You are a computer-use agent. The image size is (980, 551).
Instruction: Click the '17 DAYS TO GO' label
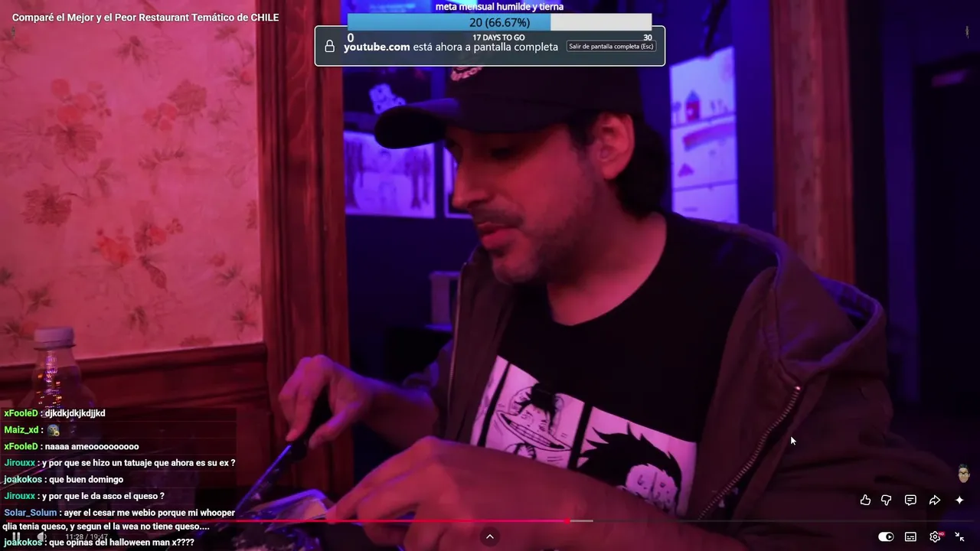(498, 37)
